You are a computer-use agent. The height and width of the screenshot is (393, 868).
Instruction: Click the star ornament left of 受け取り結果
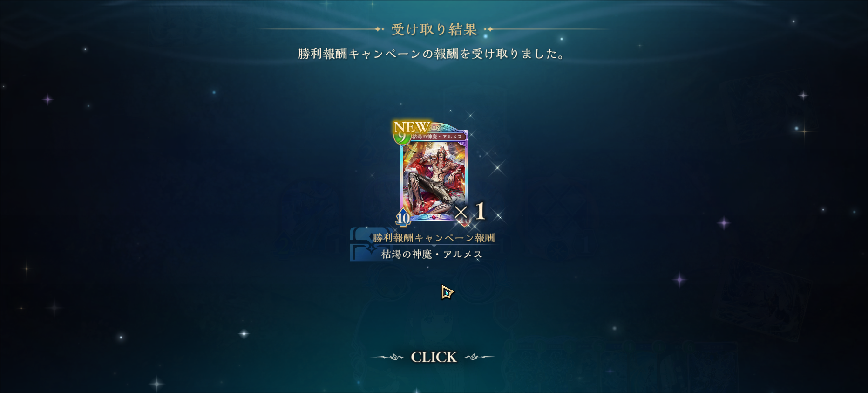380,29
